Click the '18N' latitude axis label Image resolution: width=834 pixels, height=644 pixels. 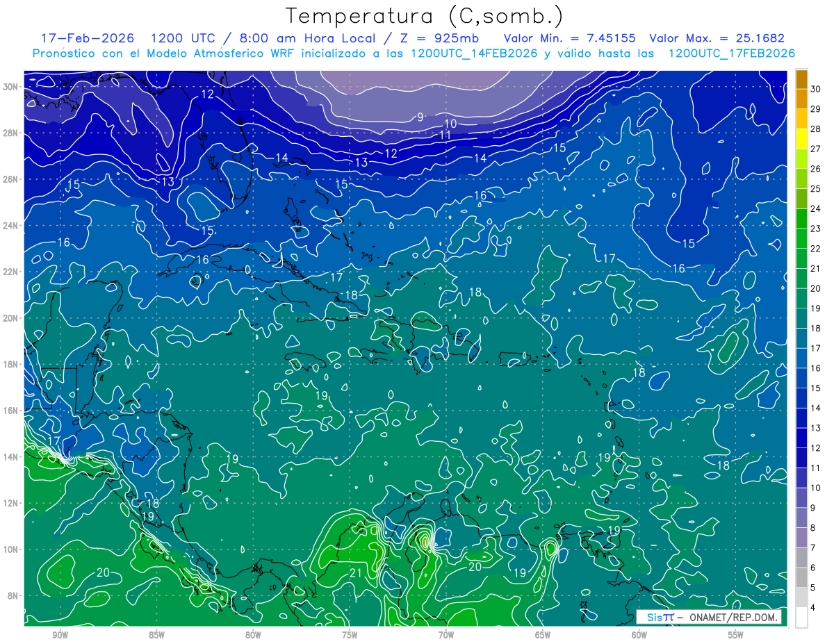click(x=12, y=364)
